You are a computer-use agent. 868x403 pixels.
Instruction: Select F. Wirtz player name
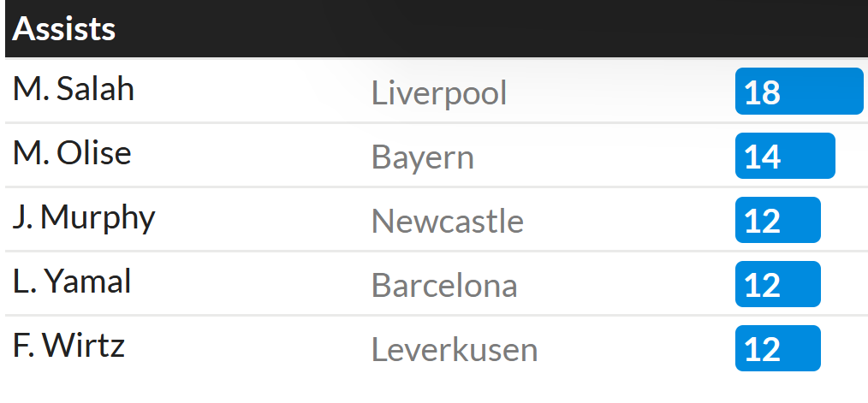(68, 346)
